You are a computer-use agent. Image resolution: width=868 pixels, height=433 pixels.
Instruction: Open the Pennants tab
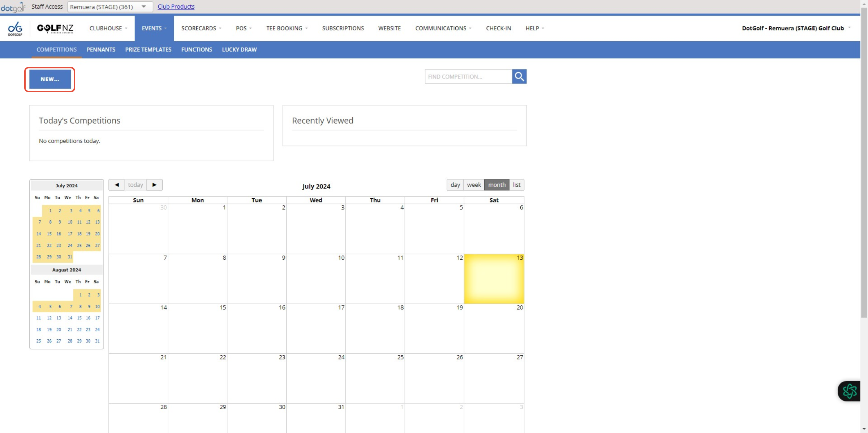tap(101, 50)
